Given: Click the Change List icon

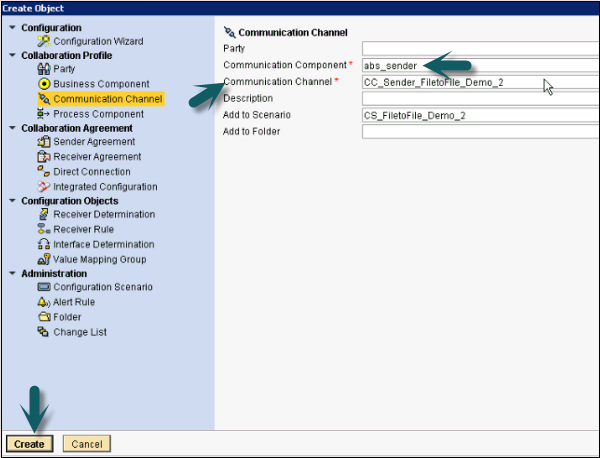Looking at the screenshot, I should click(43, 332).
